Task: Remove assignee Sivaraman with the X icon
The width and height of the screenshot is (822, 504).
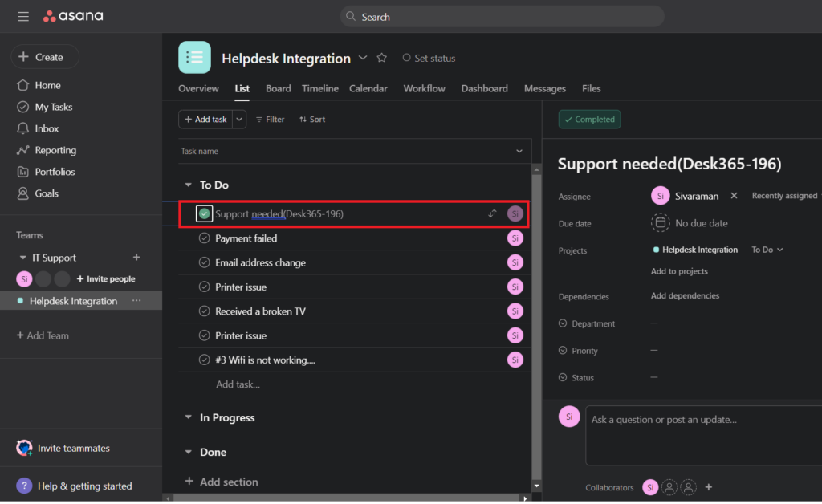Action: [734, 196]
